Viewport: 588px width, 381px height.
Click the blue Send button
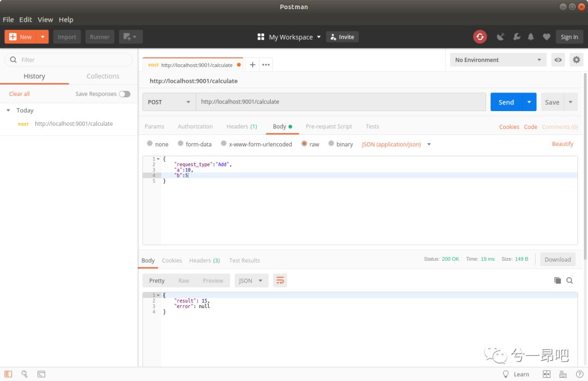point(506,102)
